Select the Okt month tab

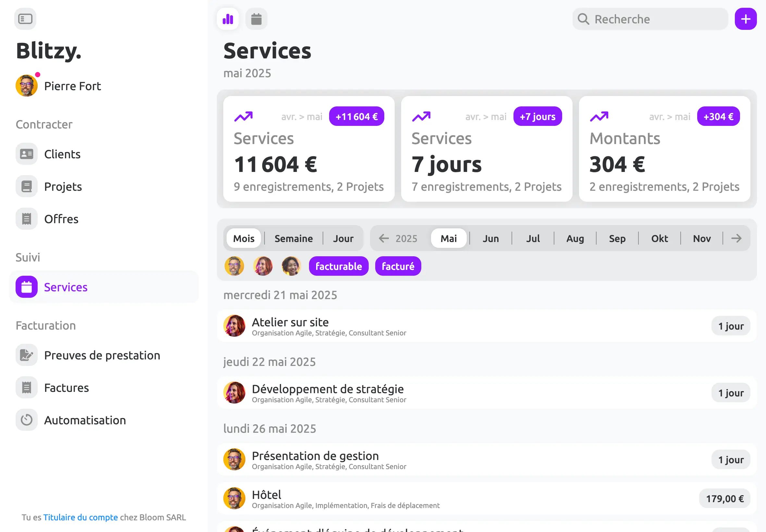pos(659,238)
